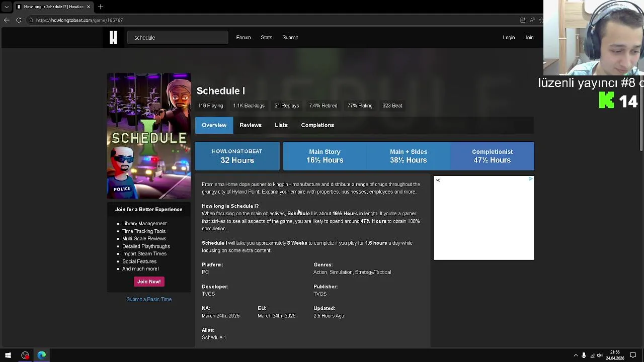
Task: Click the HowLongToBeat 32 Hours box
Action: [237, 156]
